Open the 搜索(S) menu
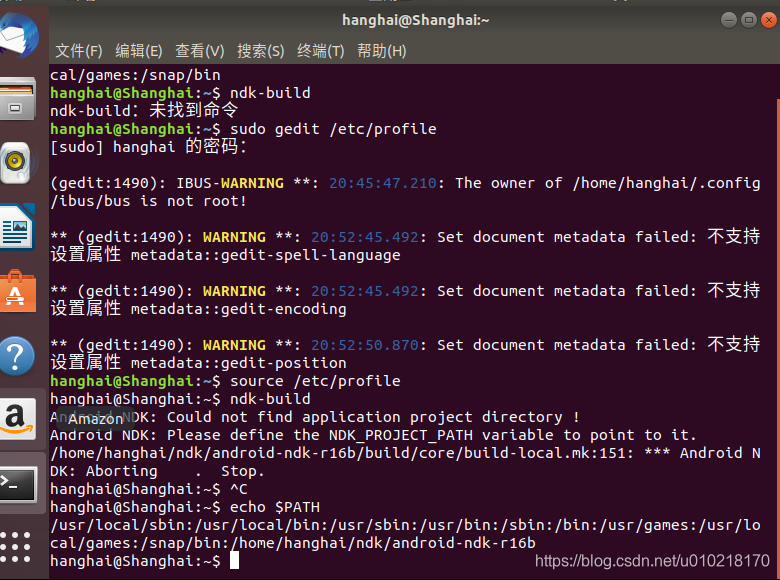 tap(261, 51)
